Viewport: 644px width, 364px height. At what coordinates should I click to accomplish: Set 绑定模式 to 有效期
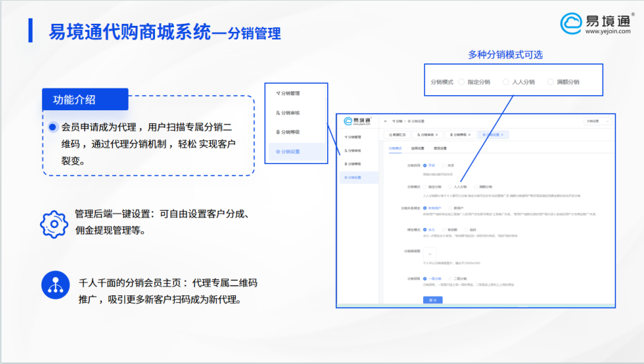444,230
